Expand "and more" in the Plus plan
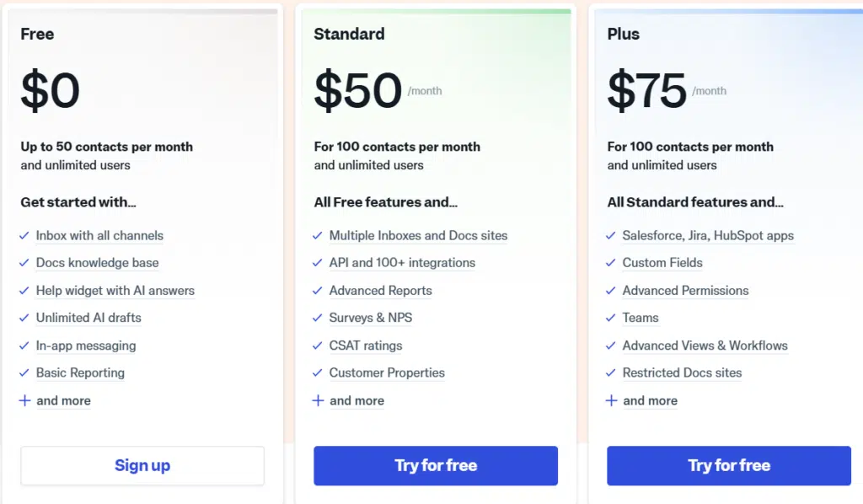The width and height of the screenshot is (863, 504). pos(650,400)
